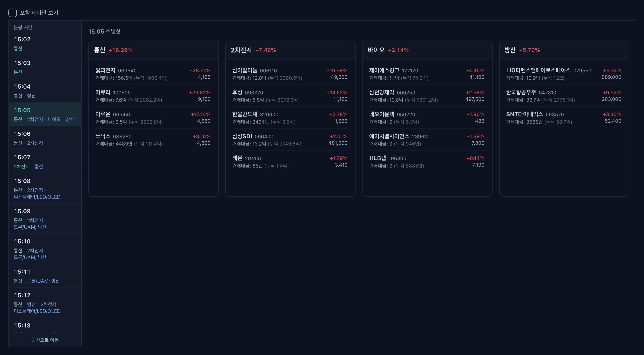Click the +7.46% change on 2차전지
This screenshot has height=355, width=644.
[x=265, y=50]
